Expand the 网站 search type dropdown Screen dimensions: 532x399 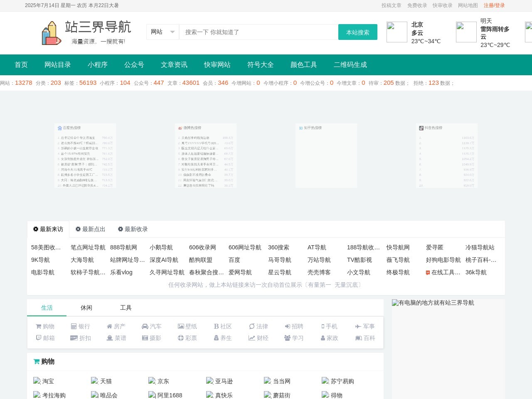coord(163,32)
